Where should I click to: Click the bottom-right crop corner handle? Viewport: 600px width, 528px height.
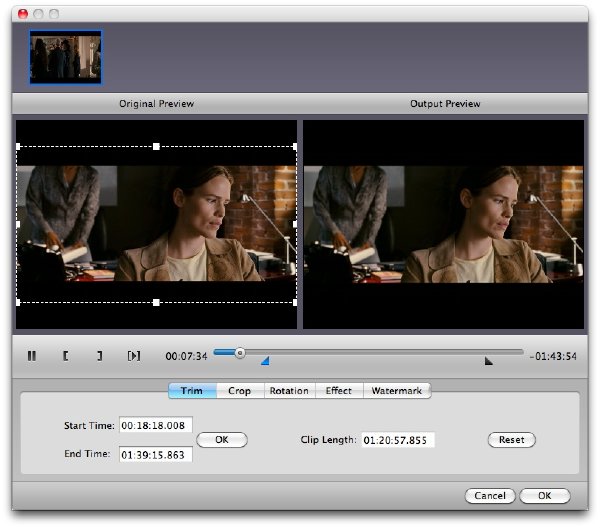[x=295, y=303]
